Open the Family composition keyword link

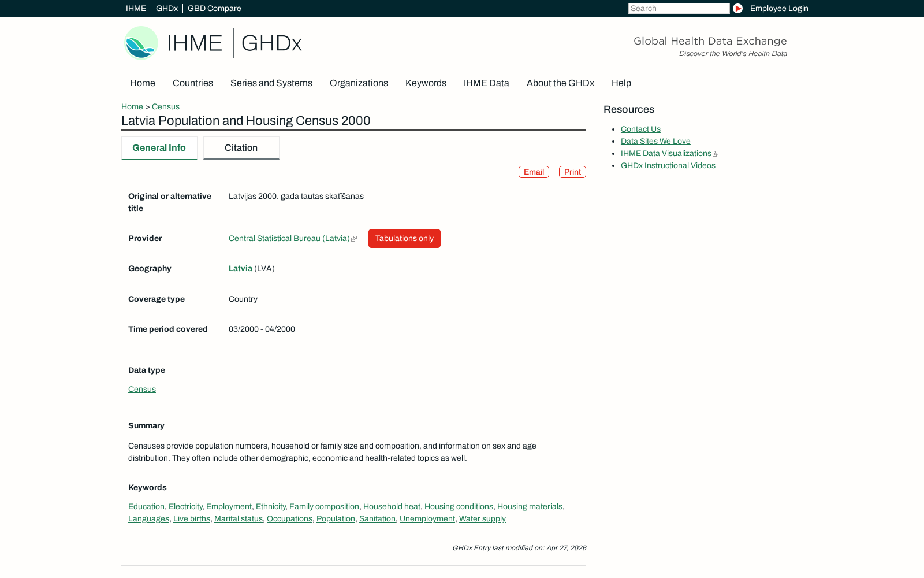click(x=324, y=507)
